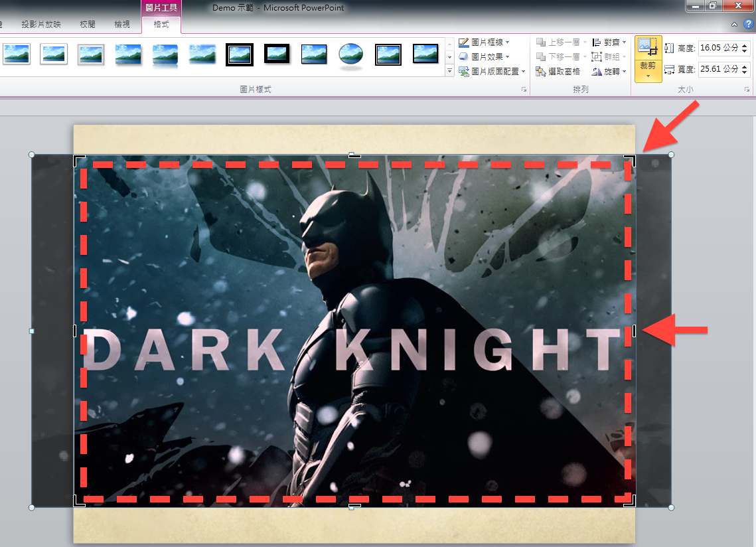Screen dimensions: 756x547
Task: Click the 圖片工具 picture tools contextual tab header
Action: point(161,8)
